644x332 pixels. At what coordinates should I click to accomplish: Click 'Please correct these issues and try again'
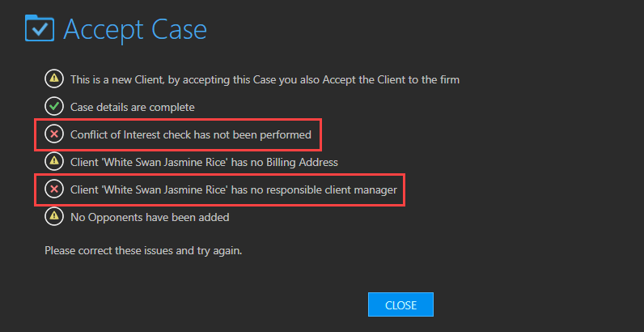(x=143, y=250)
